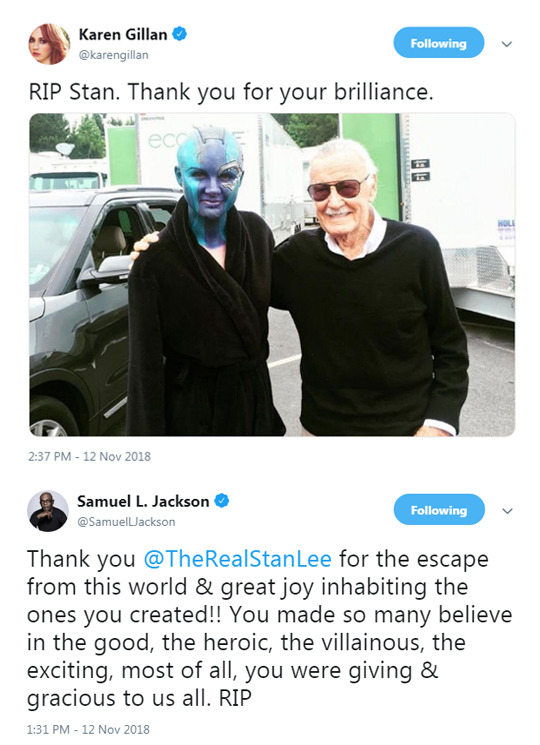Toggle Following button on Karen Gillan's tweet
The width and height of the screenshot is (540, 745).
(439, 43)
